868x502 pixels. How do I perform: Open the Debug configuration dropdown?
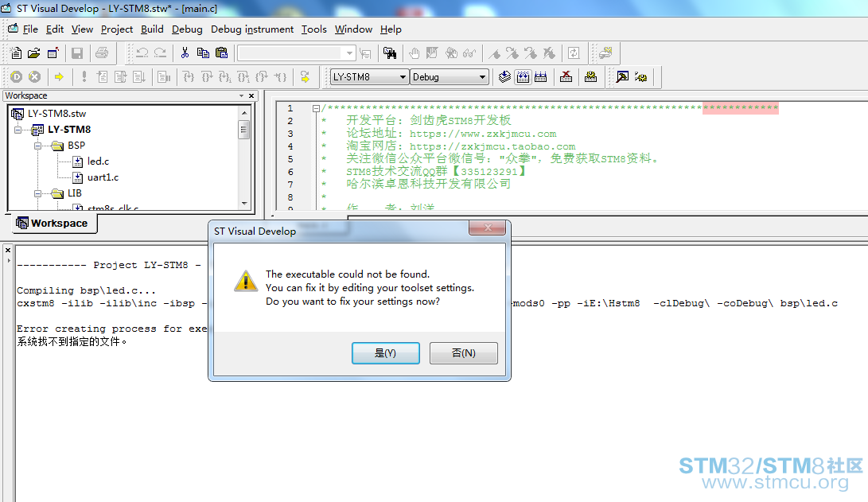[483, 77]
